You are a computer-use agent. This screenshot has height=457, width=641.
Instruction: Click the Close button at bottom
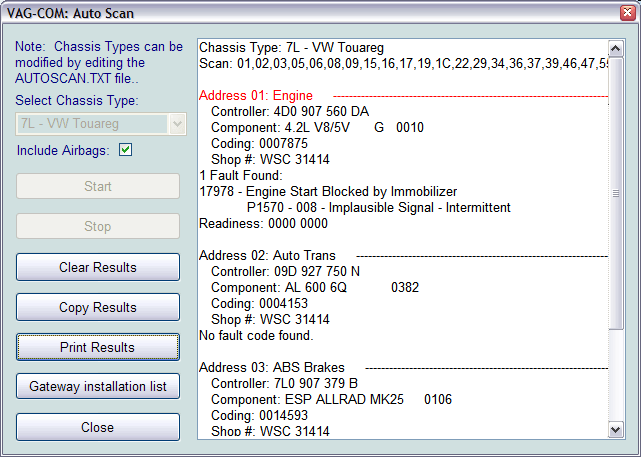[x=98, y=427]
